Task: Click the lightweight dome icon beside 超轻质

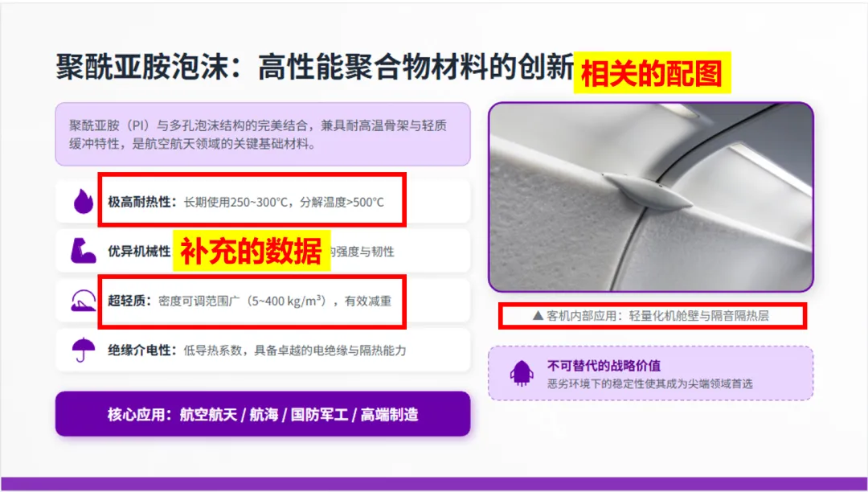Action: click(x=83, y=301)
